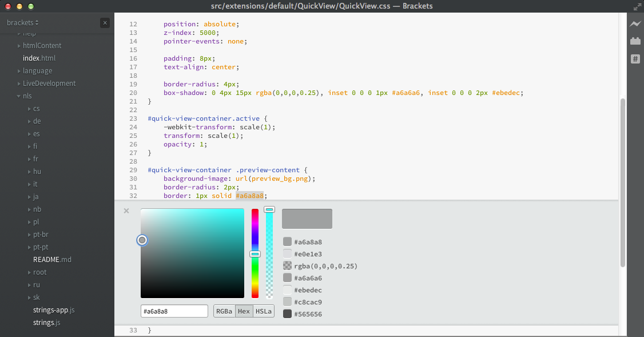This screenshot has width=644, height=337.
Task: Close the sidebar with the X button
Action: (x=105, y=23)
